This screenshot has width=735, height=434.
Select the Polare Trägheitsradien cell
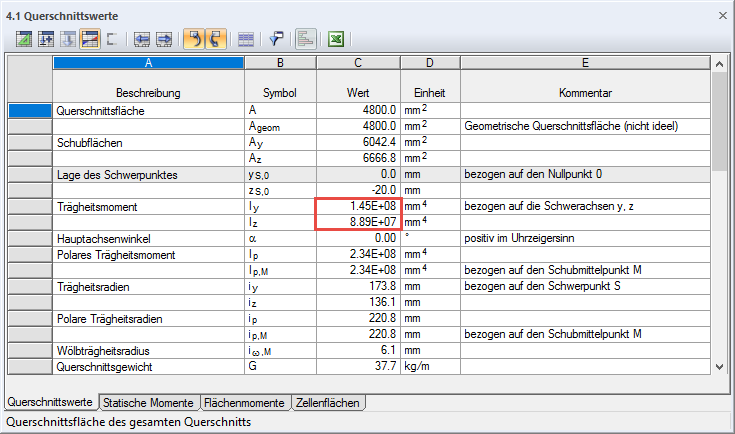(148, 319)
